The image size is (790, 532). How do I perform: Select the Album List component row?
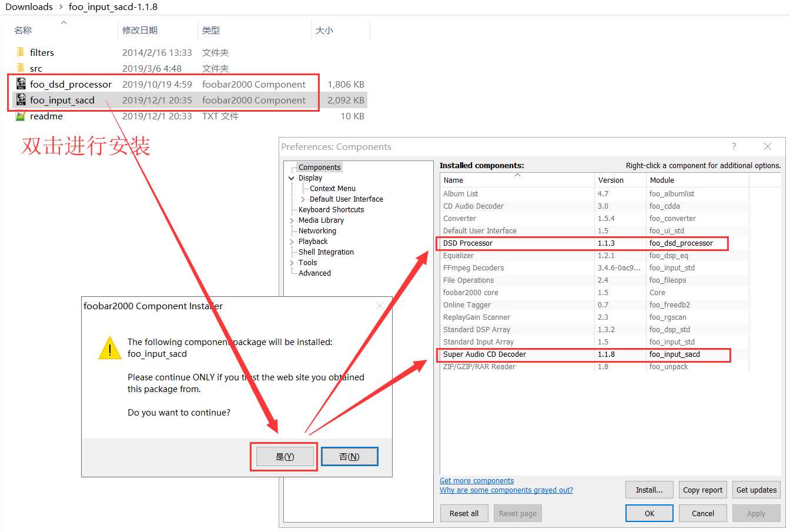coord(594,193)
